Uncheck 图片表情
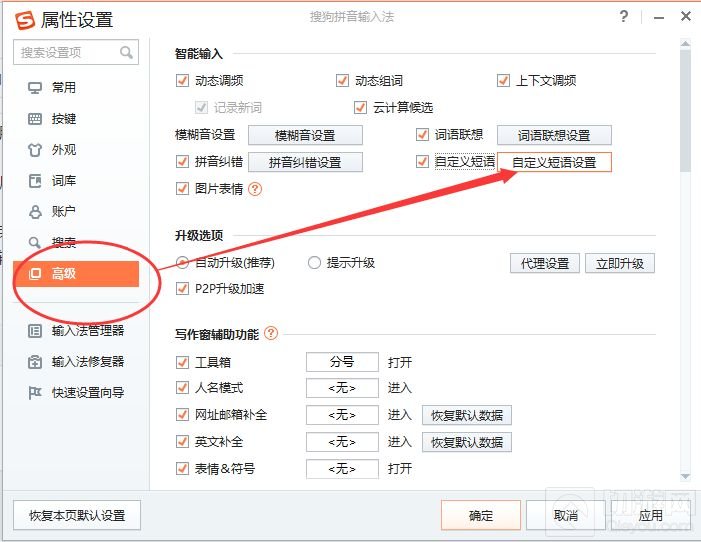701x542 pixels. pyautogui.click(x=182, y=189)
